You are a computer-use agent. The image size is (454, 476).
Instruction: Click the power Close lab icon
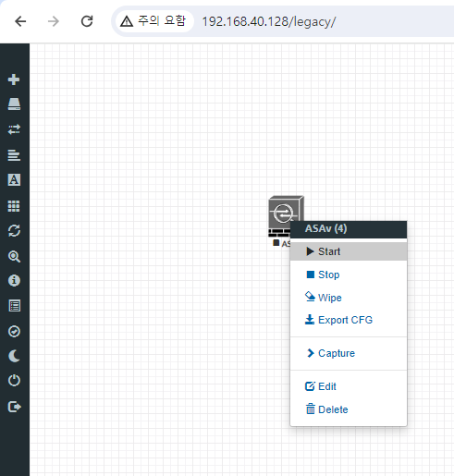tap(14, 381)
